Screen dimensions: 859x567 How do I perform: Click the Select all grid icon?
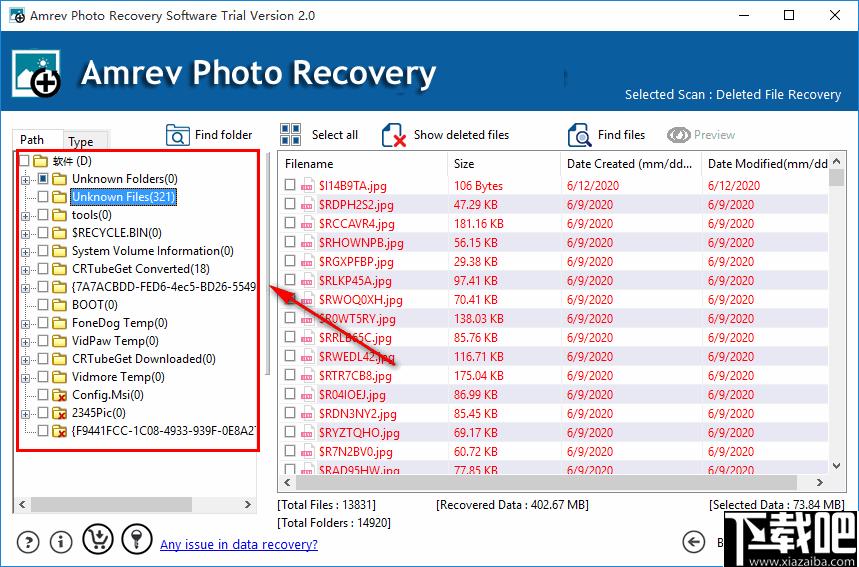coord(290,135)
